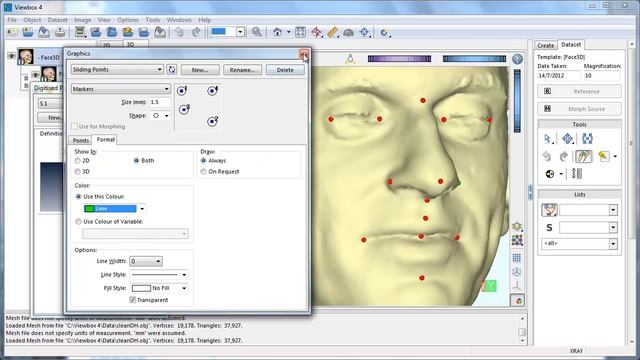Switch to the Points tab
Image resolution: width=640 pixels, height=360 pixels.
click(x=80, y=140)
